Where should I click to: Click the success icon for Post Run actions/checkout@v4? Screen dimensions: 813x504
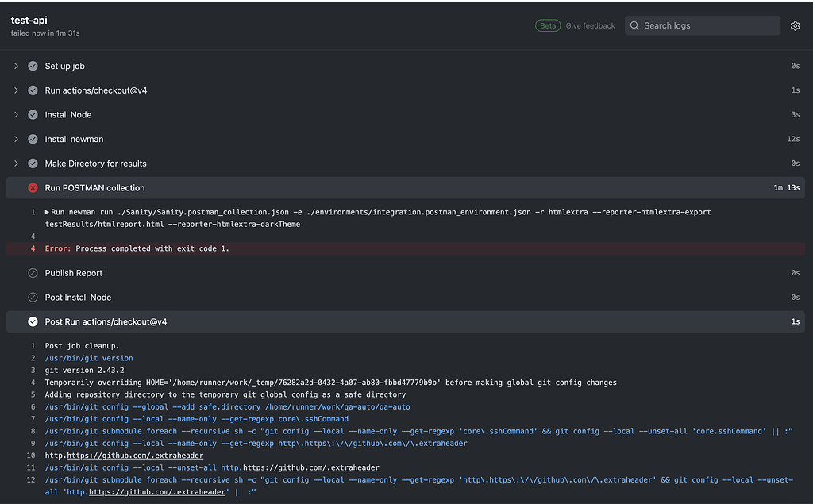(33, 322)
